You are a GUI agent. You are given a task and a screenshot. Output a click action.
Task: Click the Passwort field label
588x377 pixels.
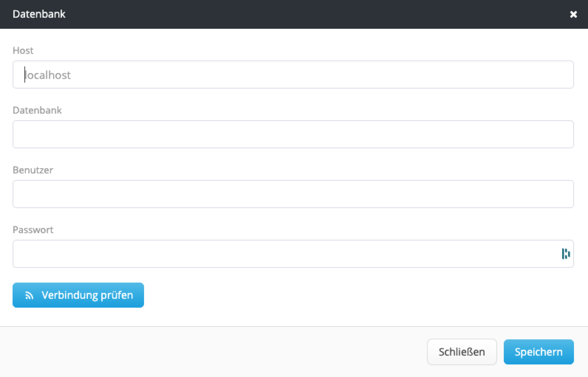tap(33, 230)
